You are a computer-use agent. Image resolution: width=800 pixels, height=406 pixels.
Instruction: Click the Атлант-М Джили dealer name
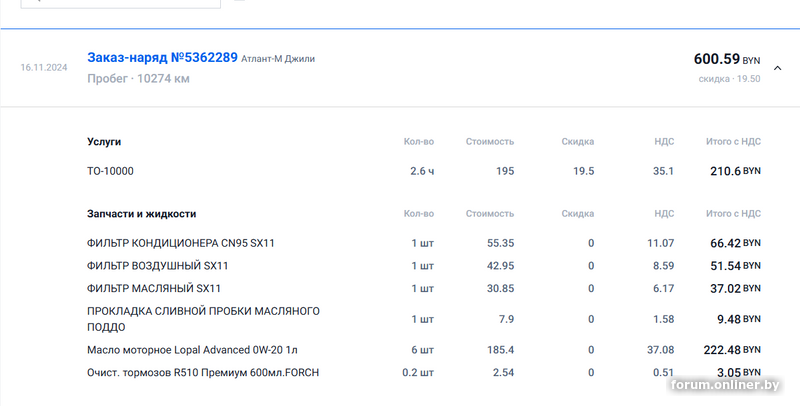coord(278,59)
